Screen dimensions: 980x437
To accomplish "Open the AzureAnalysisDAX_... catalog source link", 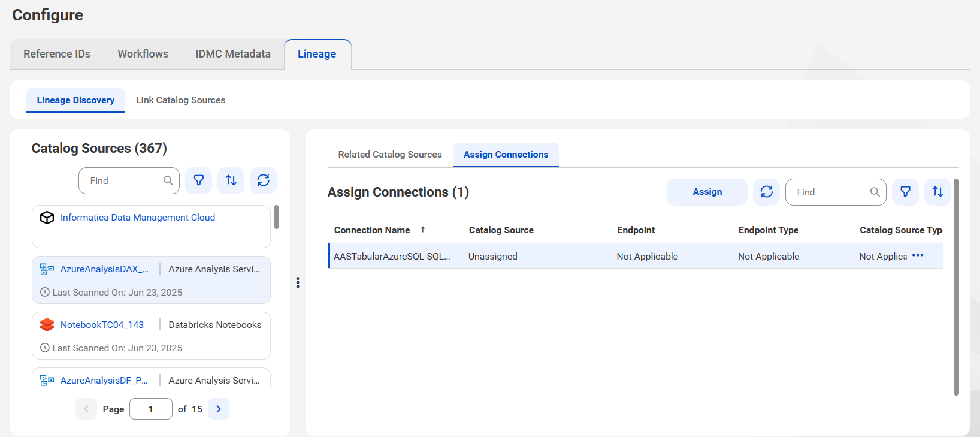I will click(104, 269).
